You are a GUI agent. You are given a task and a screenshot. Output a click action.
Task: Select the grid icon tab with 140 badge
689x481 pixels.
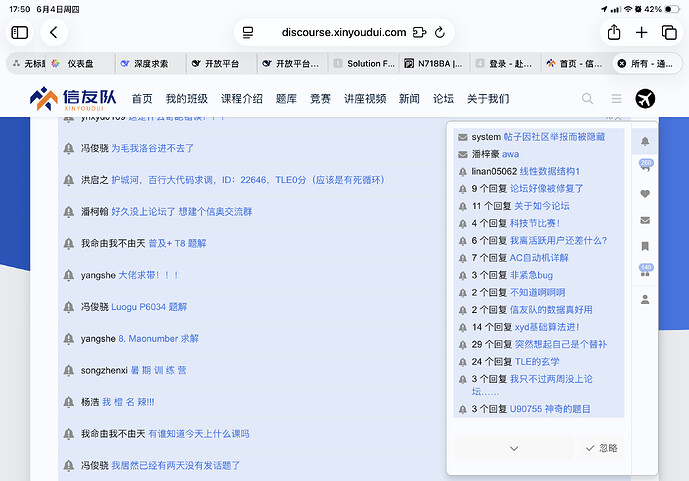click(645, 271)
